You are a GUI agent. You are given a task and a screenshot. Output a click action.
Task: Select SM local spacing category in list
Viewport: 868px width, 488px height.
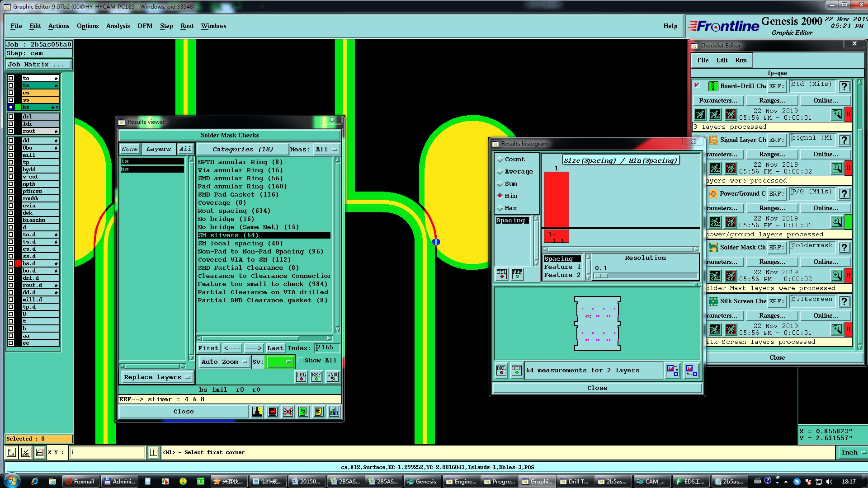coord(240,244)
